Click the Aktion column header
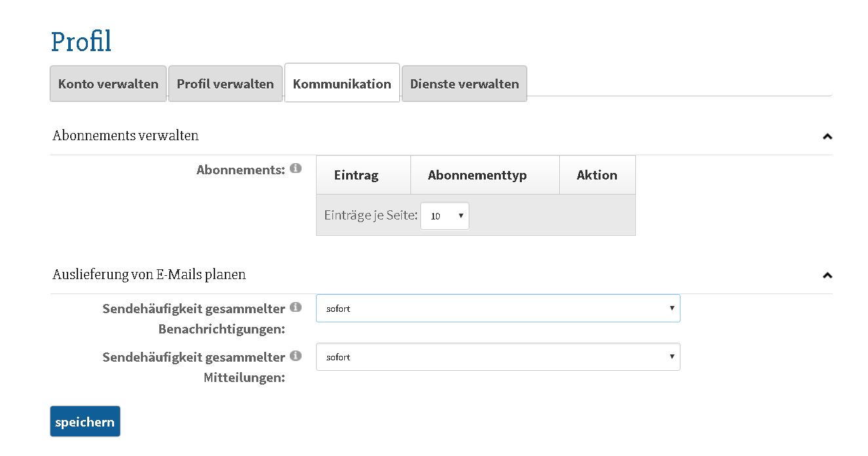The image size is (868, 456). point(597,175)
